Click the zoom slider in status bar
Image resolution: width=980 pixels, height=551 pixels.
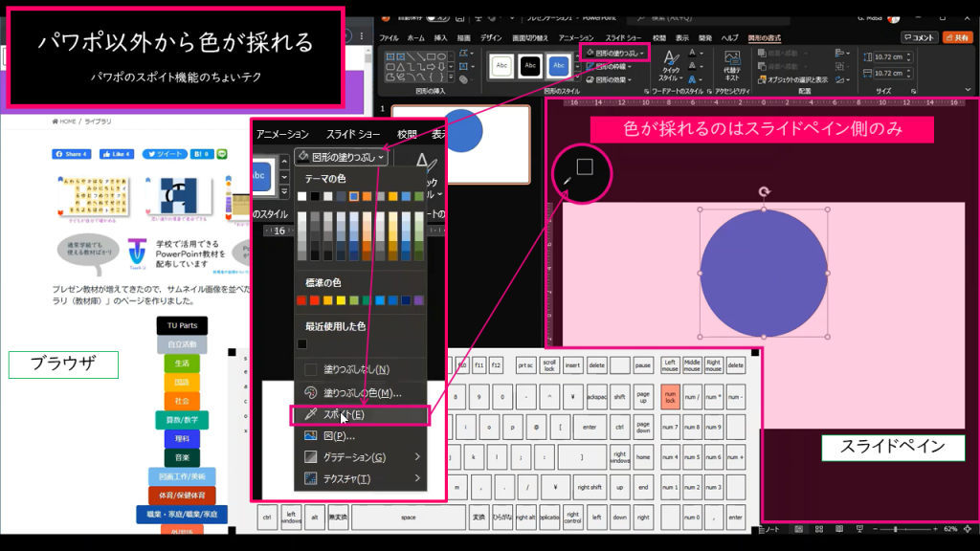904,529
